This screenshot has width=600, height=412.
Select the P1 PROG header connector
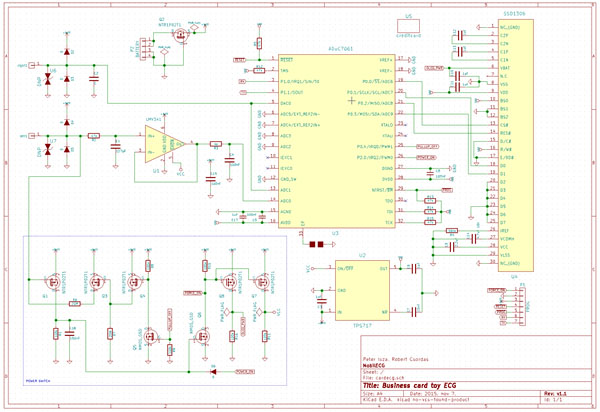tap(522, 306)
